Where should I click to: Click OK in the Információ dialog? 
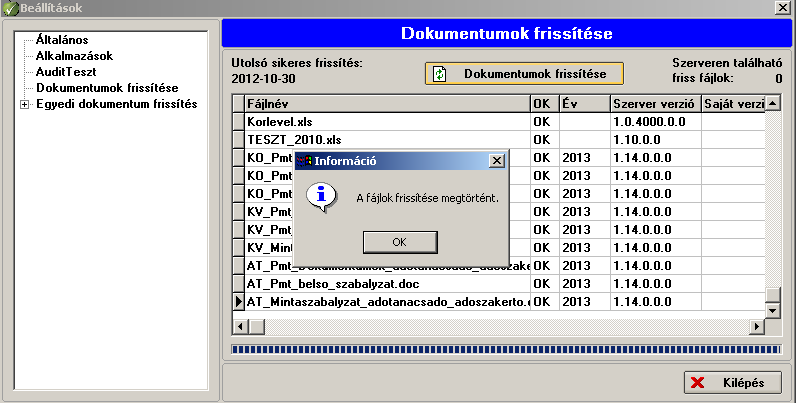click(400, 242)
